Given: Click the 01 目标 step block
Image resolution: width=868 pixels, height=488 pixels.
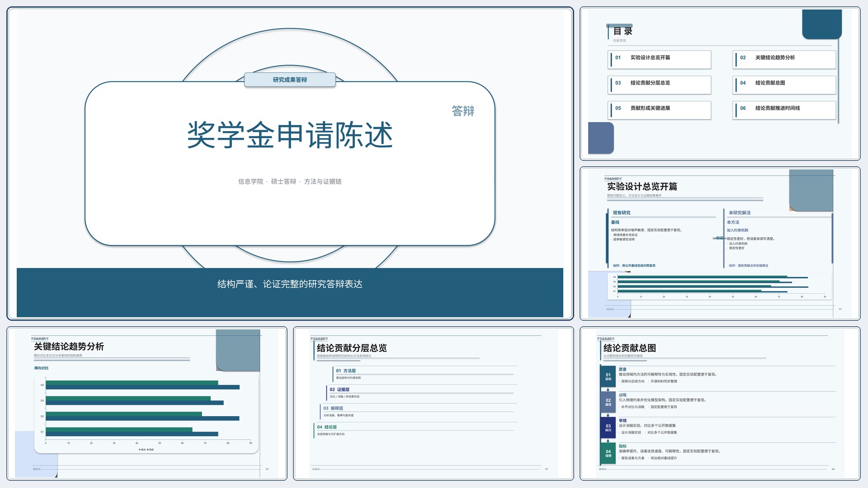Looking at the screenshot, I should tap(608, 376).
